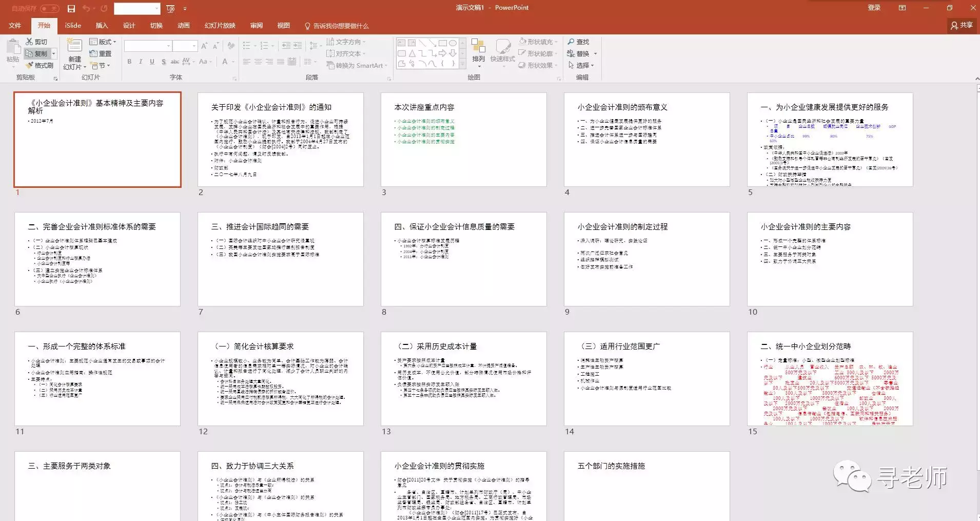The width and height of the screenshot is (980, 521).
Task: Switch to the Slide Show (幻灯片放映) tab
Action: point(220,26)
